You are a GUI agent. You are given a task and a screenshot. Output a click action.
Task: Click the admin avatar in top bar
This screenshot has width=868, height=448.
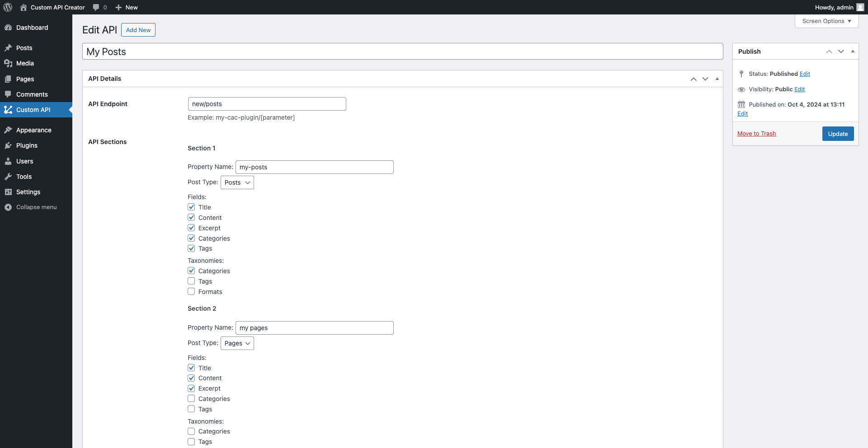(x=860, y=7)
